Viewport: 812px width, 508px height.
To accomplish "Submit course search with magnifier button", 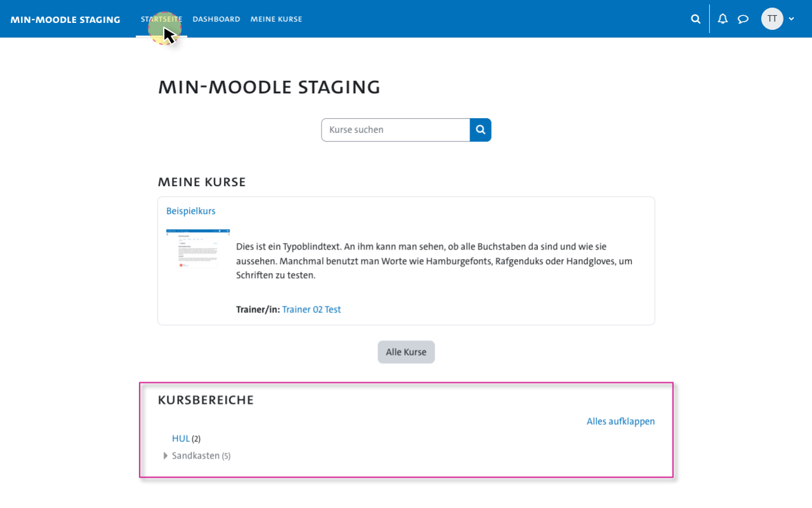I will point(481,130).
